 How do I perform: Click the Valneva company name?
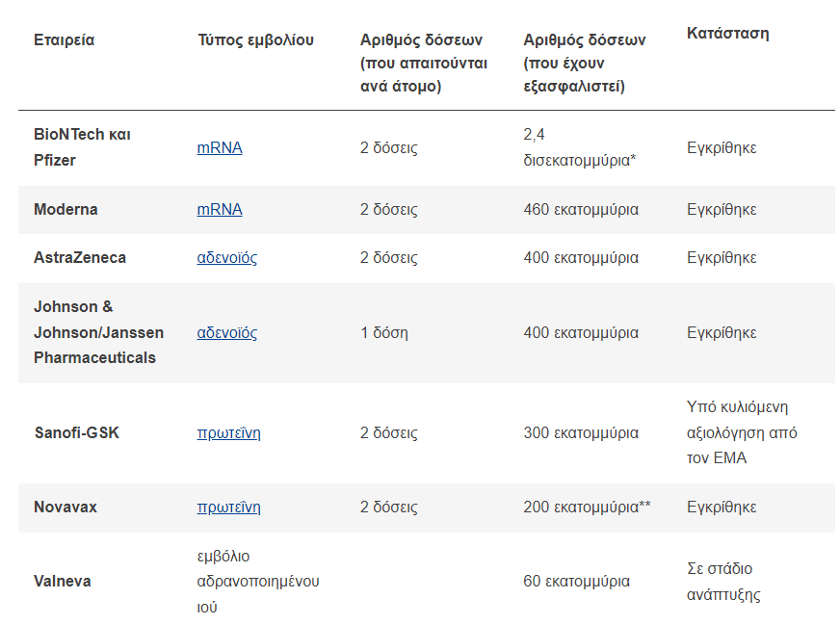pyautogui.click(x=63, y=582)
